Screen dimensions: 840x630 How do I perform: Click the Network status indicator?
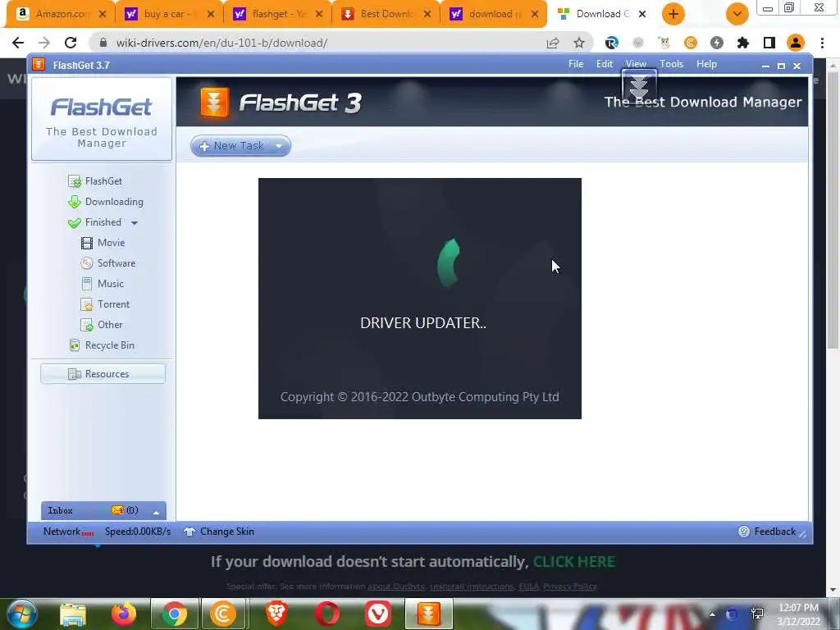coord(69,532)
